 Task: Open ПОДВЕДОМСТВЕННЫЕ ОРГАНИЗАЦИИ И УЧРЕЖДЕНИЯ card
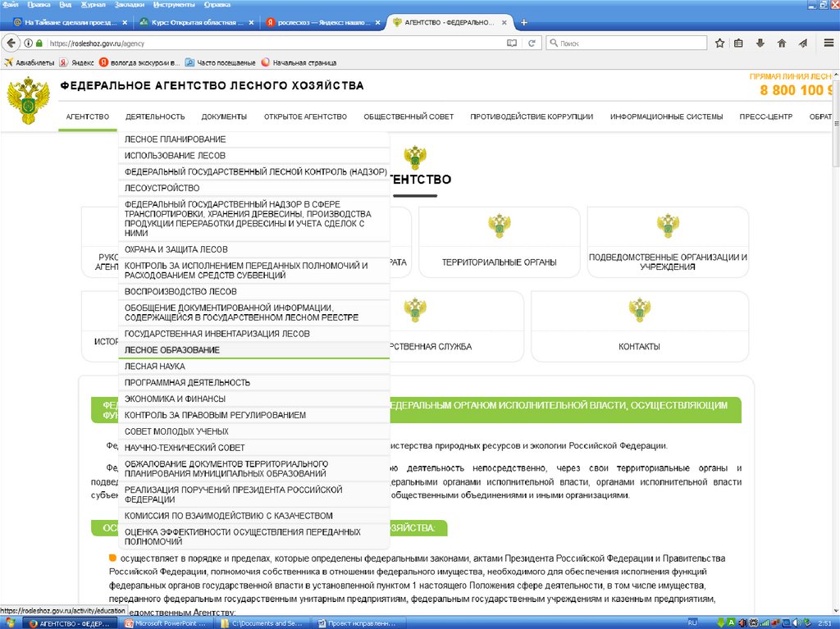pyautogui.click(x=668, y=242)
